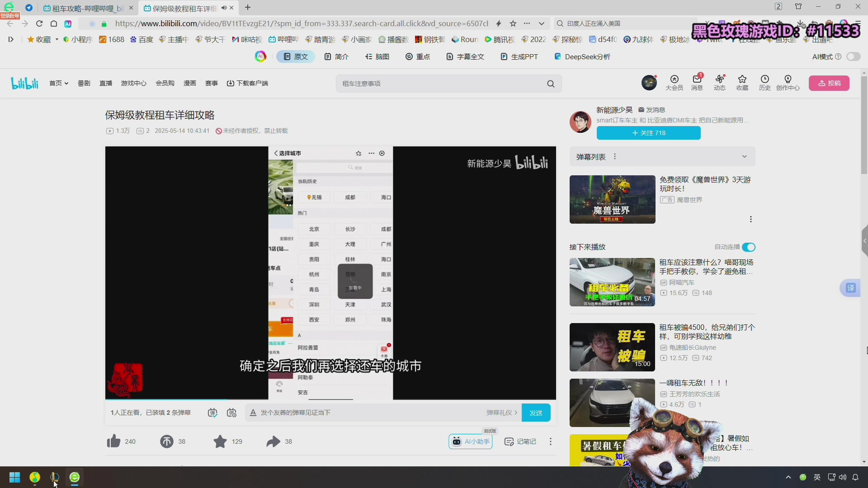Viewport: 868px width, 488px height.
Task: Click the 记笔记 note-taking icon
Action: point(520,441)
